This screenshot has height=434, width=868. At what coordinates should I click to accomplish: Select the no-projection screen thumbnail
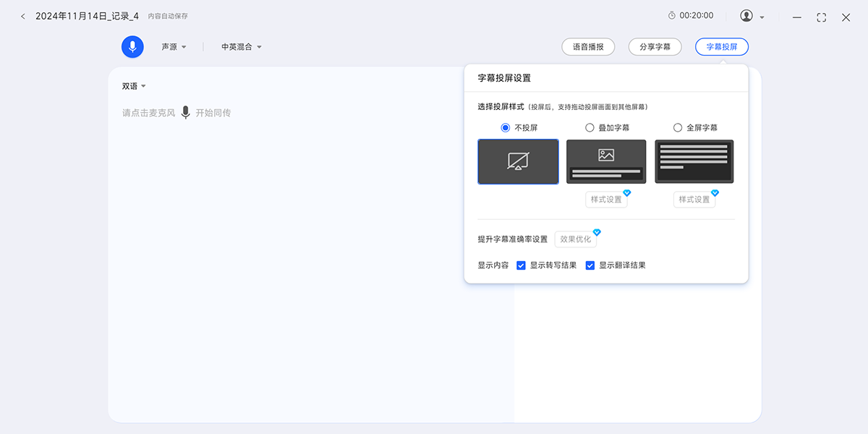[518, 161]
